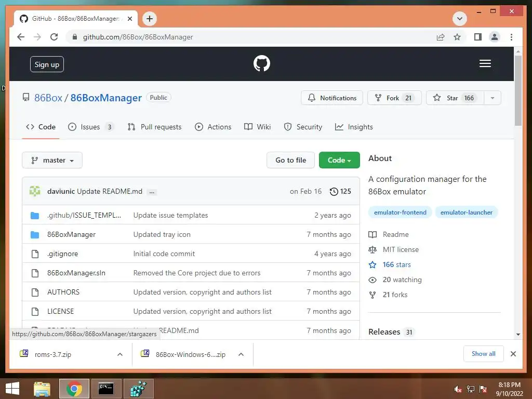Star the repository with Star button
532x399 pixels.
pyautogui.click(x=455, y=98)
